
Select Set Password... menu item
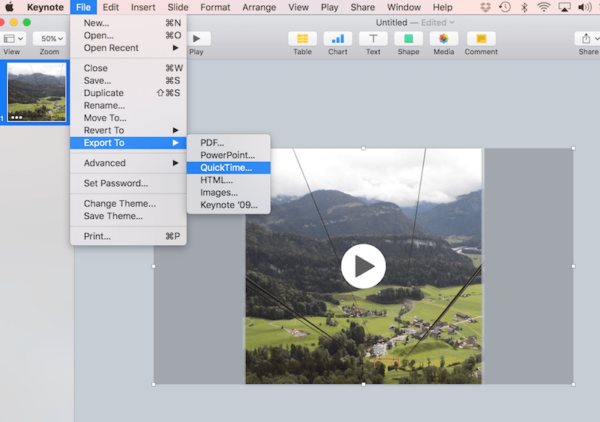coord(128,183)
